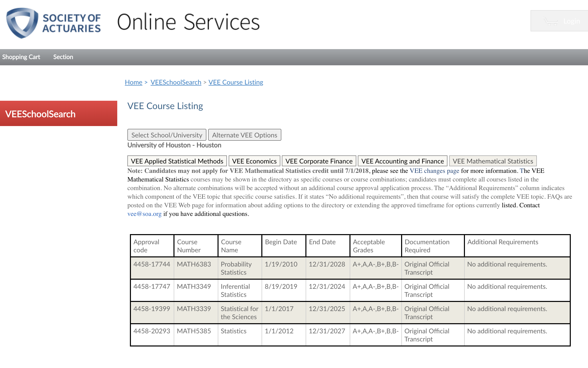This screenshot has height=368, width=588.
Task: Click the Login button
Action: point(572,21)
